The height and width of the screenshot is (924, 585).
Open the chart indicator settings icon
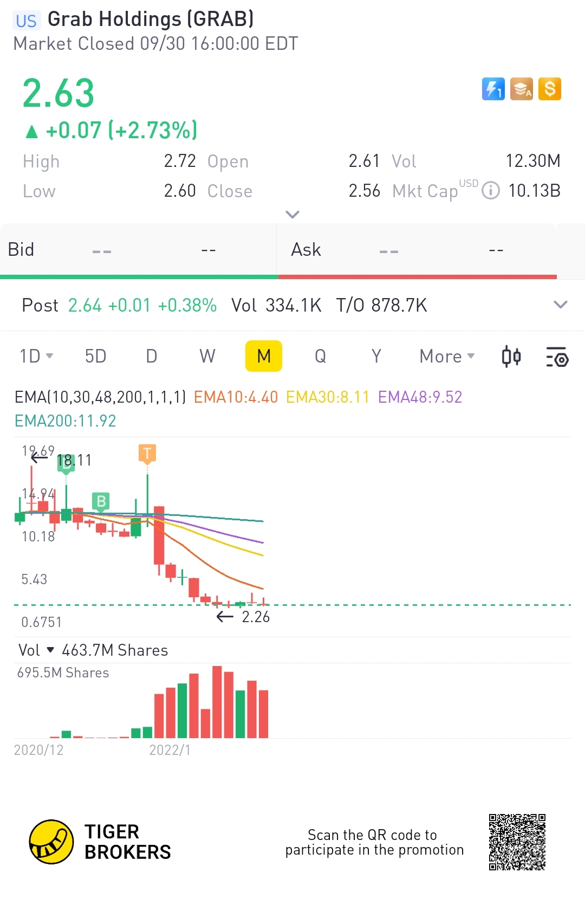(x=557, y=357)
